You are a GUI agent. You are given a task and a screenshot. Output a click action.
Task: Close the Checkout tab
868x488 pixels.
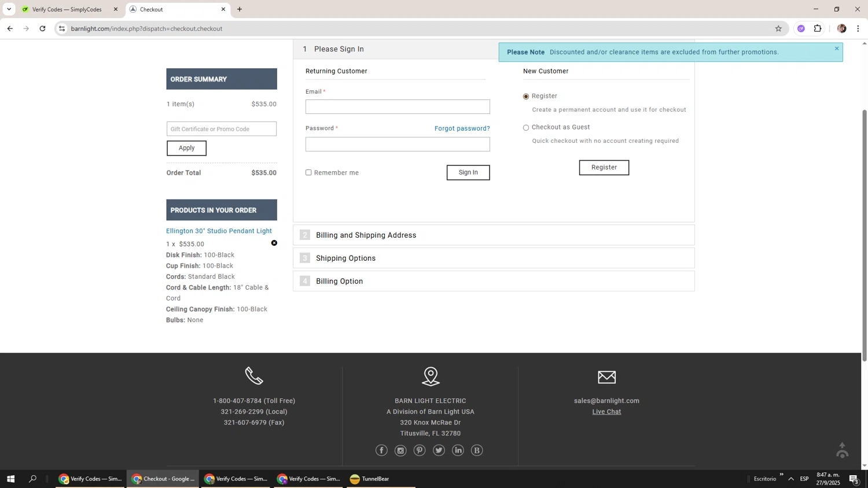[x=223, y=9]
